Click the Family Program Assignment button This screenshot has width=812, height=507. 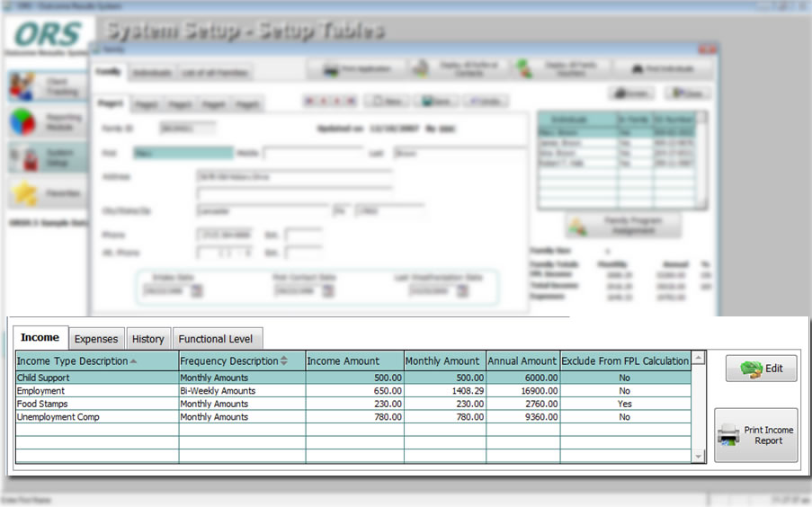(x=622, y=226)
